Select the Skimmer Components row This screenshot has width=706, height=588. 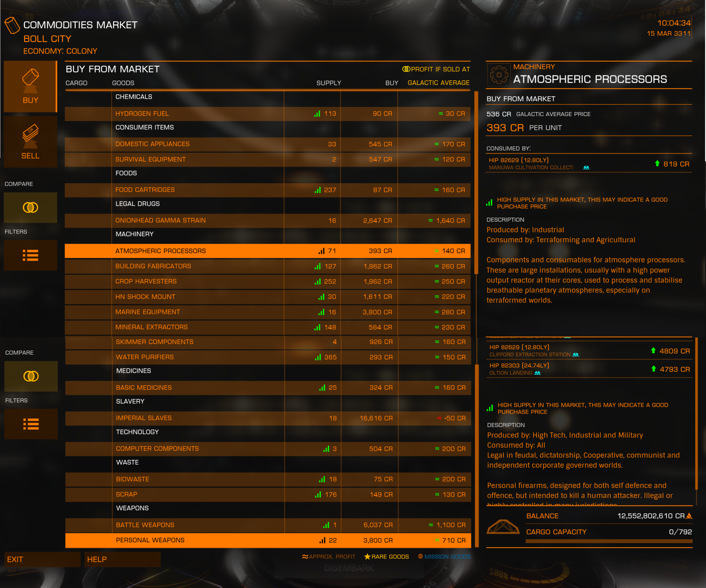pyautogui.click(x=268, y=342)
